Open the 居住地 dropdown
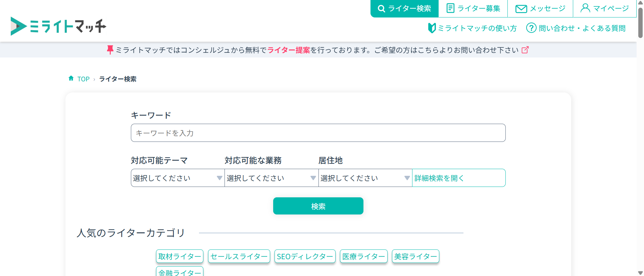Viewport: 644px width, 276px height. coord(365,178)
